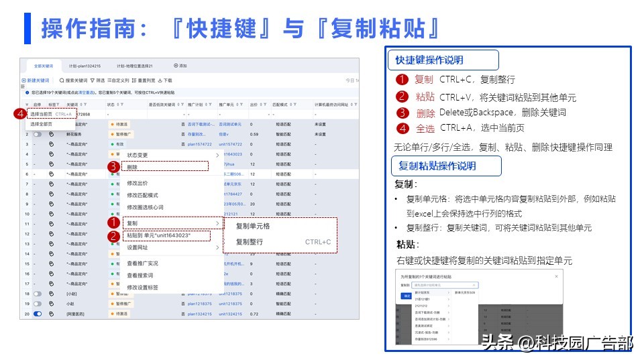
Task: Switch to the 计划-plan1324215 tab
Action: click(x=85, y=66)
